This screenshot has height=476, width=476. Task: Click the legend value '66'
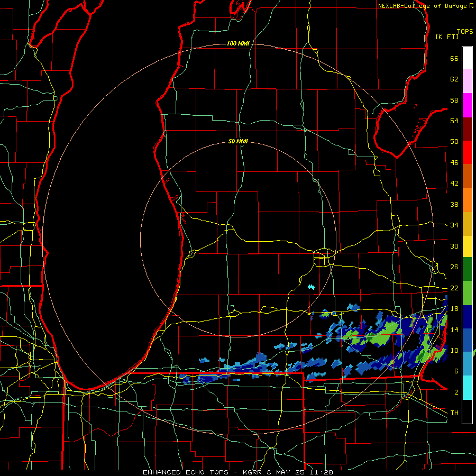click(x=454, y=58)
